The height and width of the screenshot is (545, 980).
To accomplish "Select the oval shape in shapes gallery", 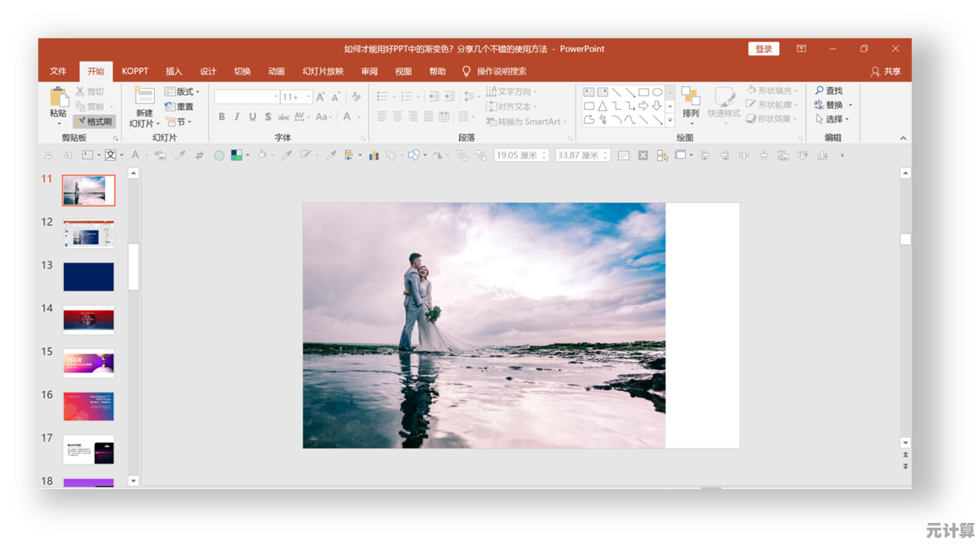I will pos(657,92).
